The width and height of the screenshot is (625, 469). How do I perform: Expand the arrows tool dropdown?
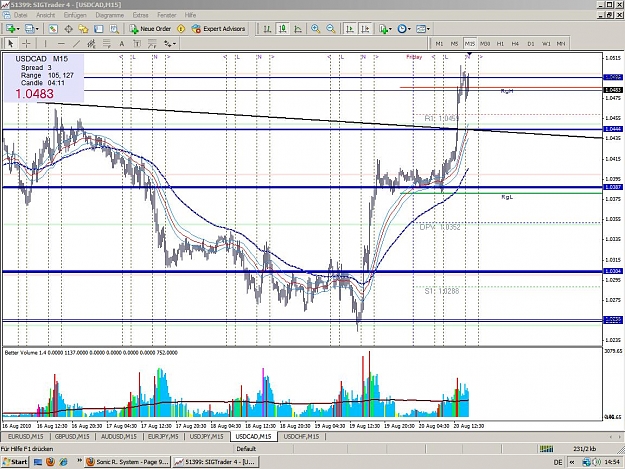[175, 43]
